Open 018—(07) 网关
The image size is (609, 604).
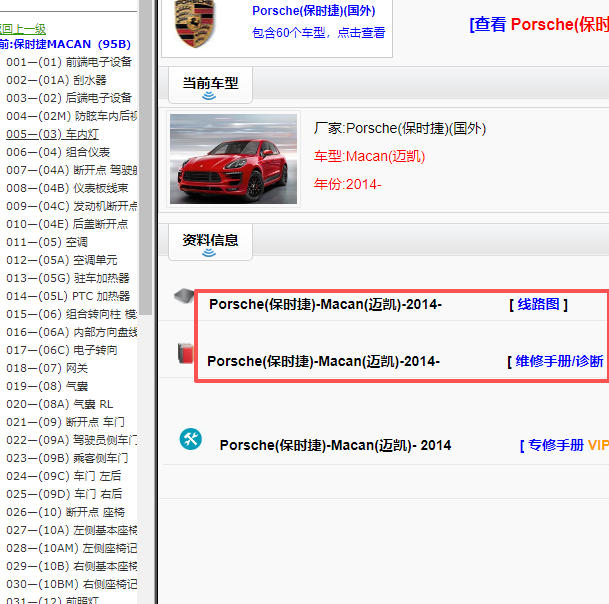tap(47, 368)
